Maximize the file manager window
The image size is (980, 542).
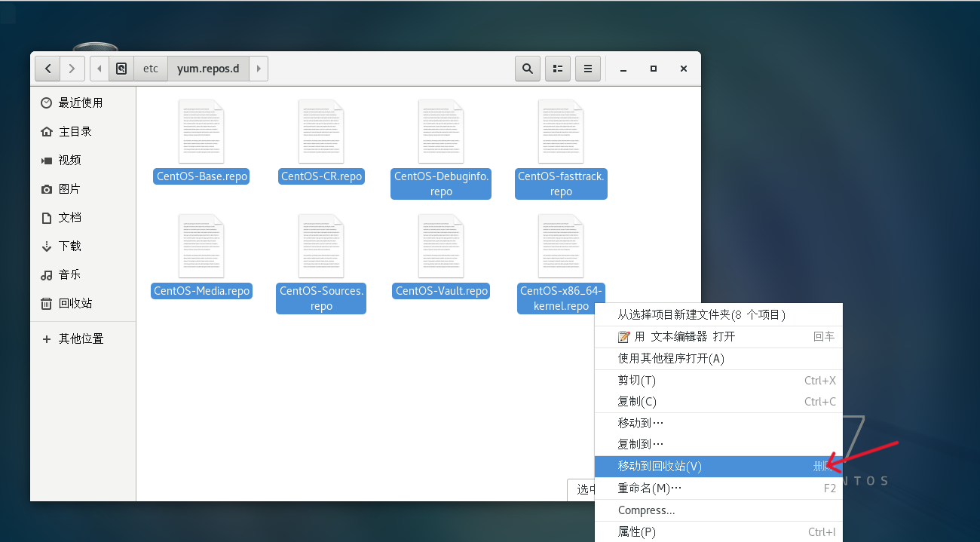pos(654,69)
